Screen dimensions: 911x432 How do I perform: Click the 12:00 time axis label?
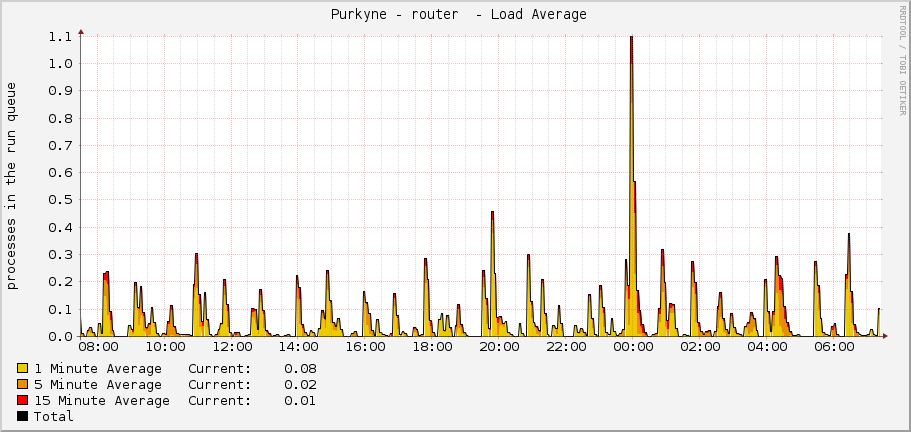(232, 347)
